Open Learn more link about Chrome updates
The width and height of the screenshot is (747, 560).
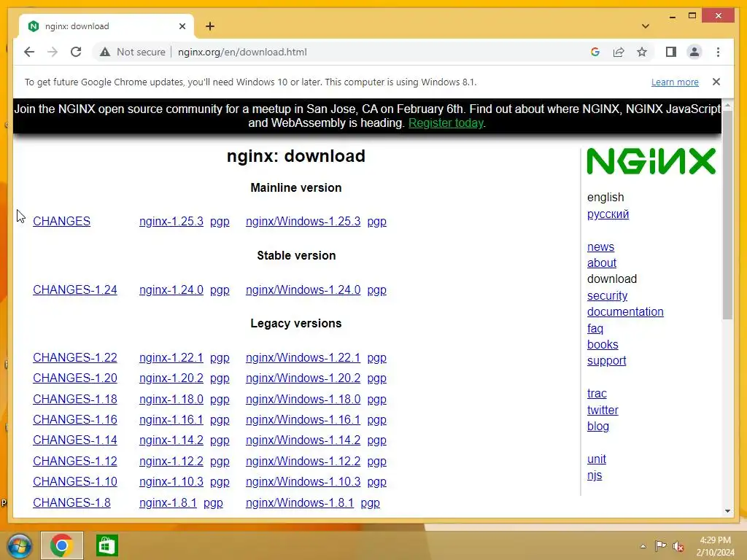point(675,82)
